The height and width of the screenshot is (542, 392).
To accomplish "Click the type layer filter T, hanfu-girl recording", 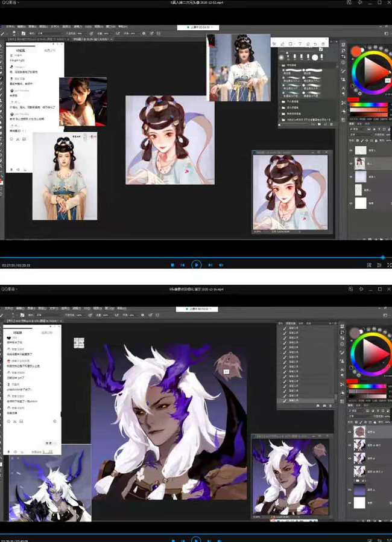I will [379, 129].
